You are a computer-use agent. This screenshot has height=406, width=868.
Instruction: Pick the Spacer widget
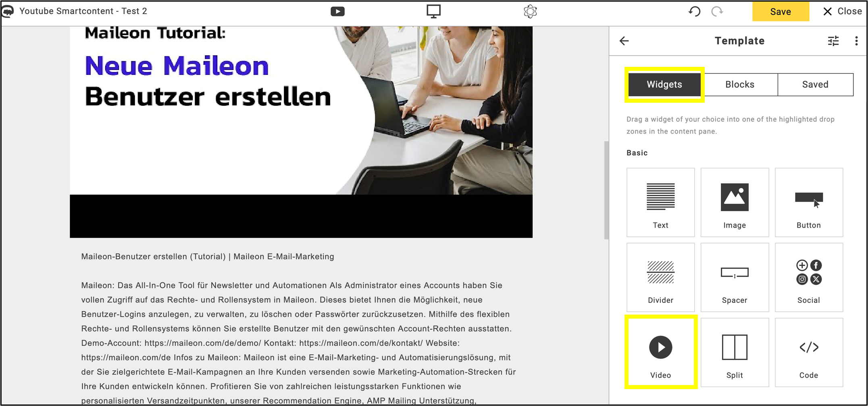click(735, 277)
